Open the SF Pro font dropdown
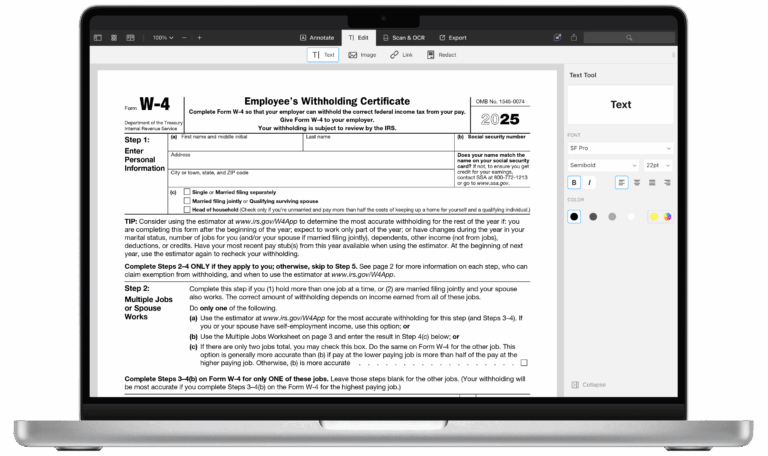 [x=620, y=148]
